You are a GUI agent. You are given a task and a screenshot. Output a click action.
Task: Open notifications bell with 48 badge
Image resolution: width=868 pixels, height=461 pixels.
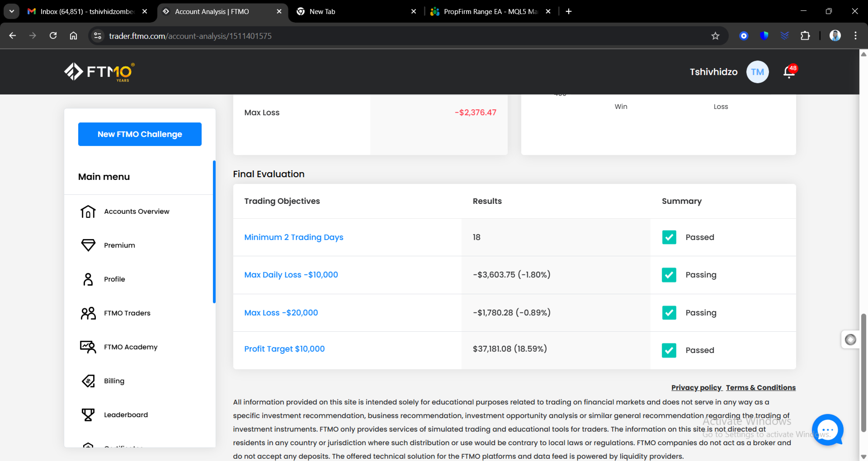(x=790, y=71)
